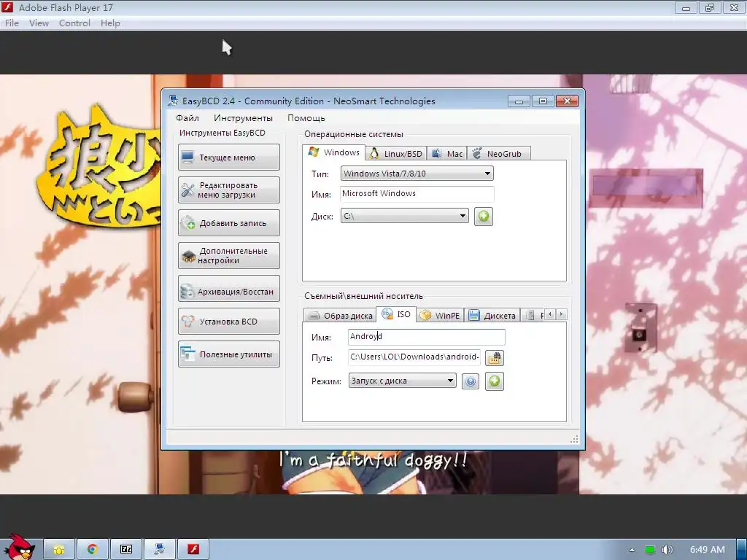Click the EasyBCD title bar app icon
This screenshot has width=747, height=560.
pos(173,100)
